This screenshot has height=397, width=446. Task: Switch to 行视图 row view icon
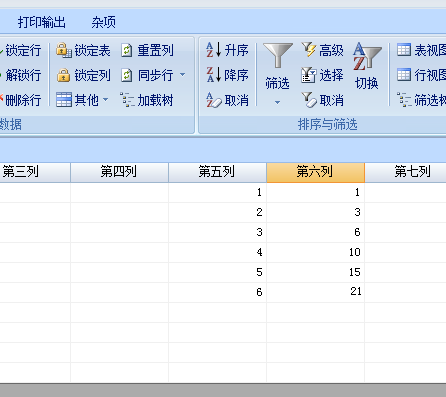click(404, 75)
